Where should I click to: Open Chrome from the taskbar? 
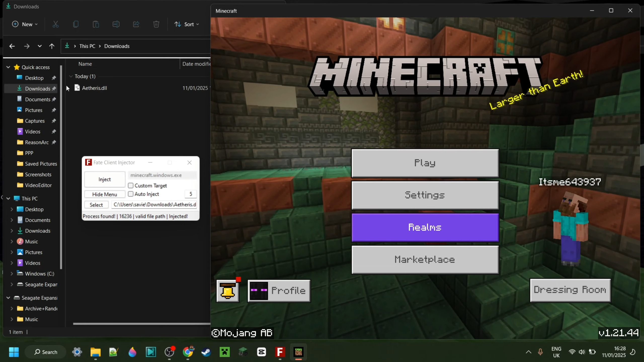click(188, 352)
